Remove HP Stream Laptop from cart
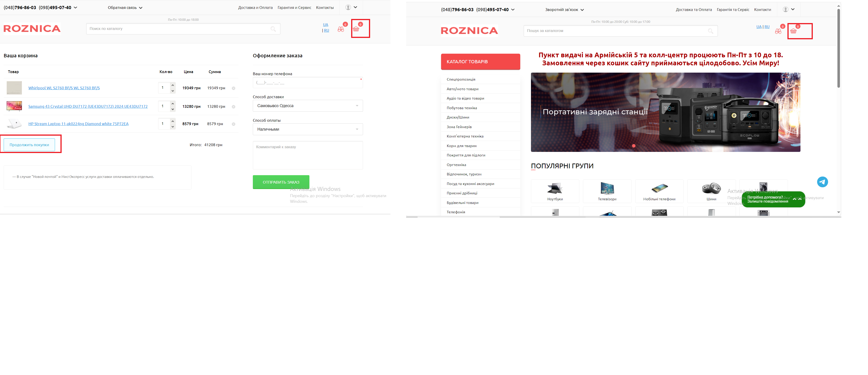This screenshot has width=868, height=375. 233,124
